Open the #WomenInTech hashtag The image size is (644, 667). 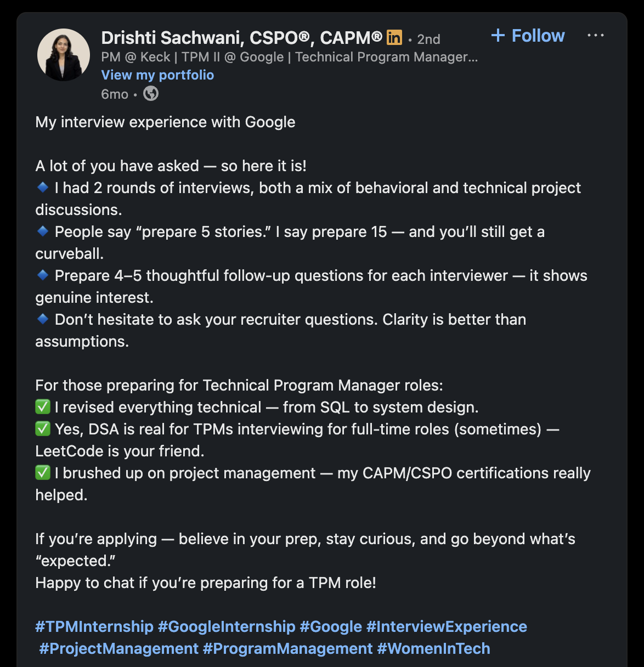pyautogui.click(x=433, y=648)
